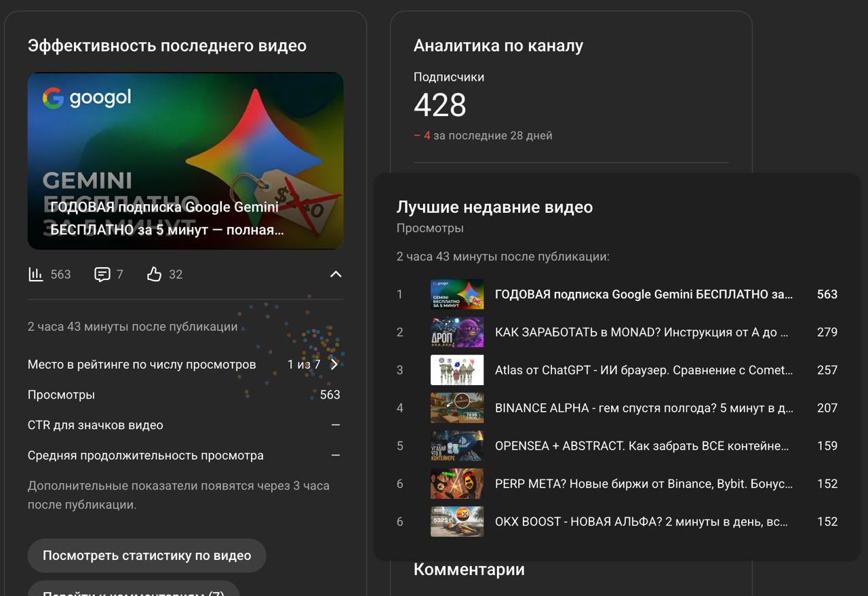The height and width of the screenshot is (596, 868).
Task: Open the "Atlas от ChatGPT - ИИ браузер" video title
Action: tap(644, 370)
